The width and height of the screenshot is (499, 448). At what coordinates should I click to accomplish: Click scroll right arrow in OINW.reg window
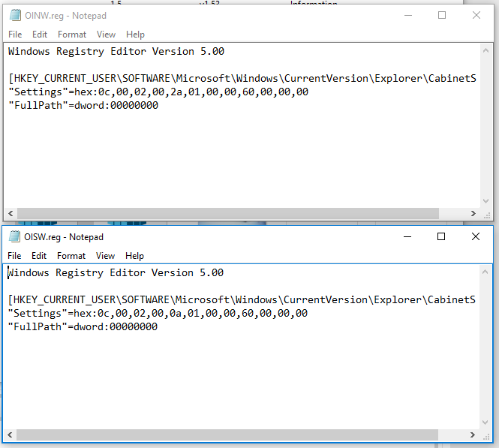473,214
